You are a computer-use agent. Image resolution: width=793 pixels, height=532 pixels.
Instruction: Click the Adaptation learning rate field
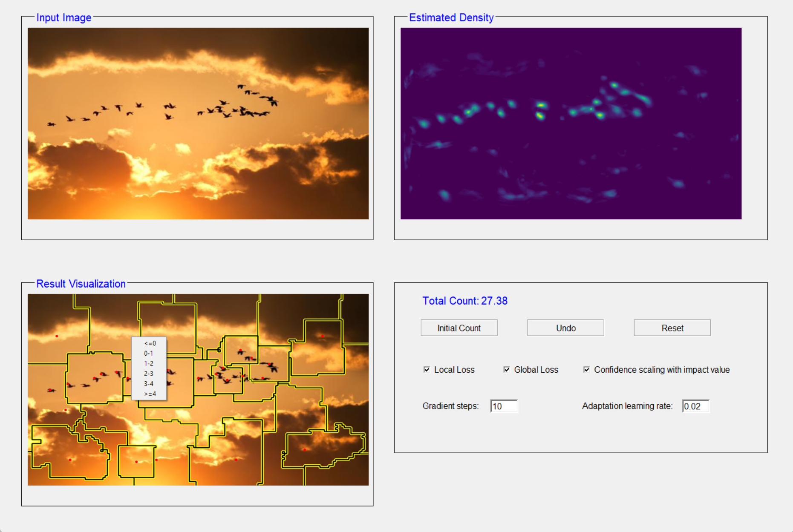(x=695, y=406)
